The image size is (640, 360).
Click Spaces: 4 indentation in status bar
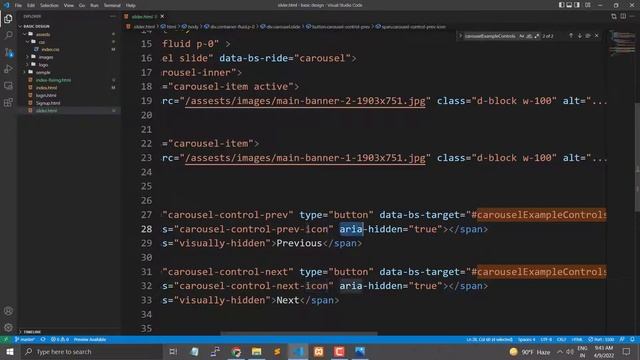click(527, 339)
